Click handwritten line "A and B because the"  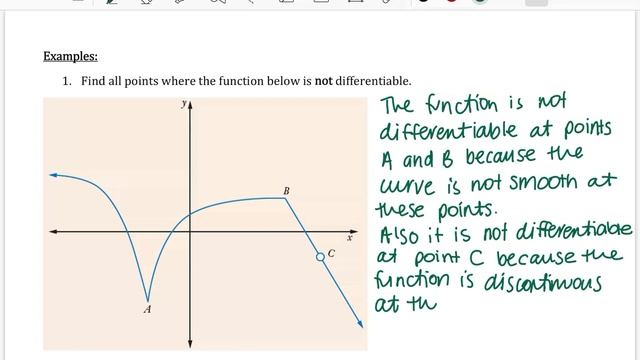click(482, 157)
